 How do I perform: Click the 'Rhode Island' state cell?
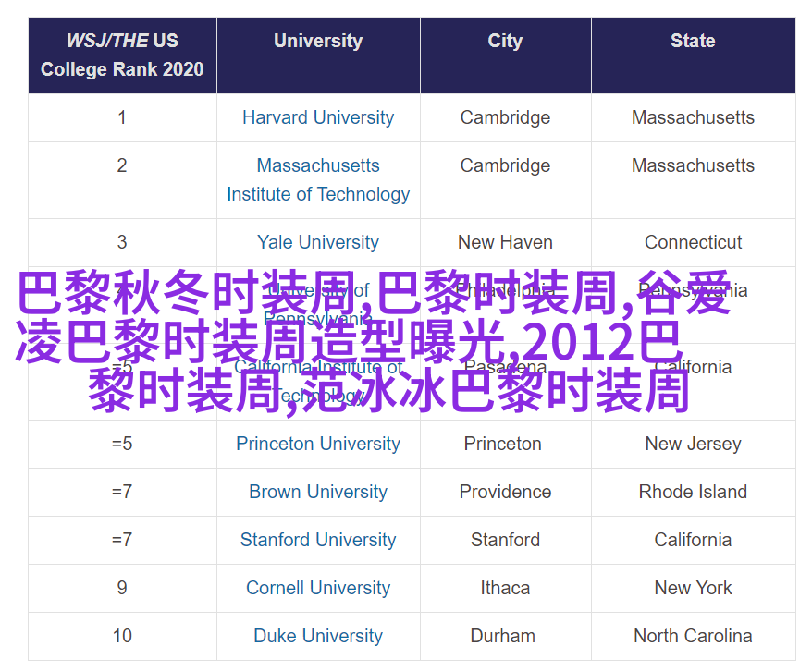693,492
